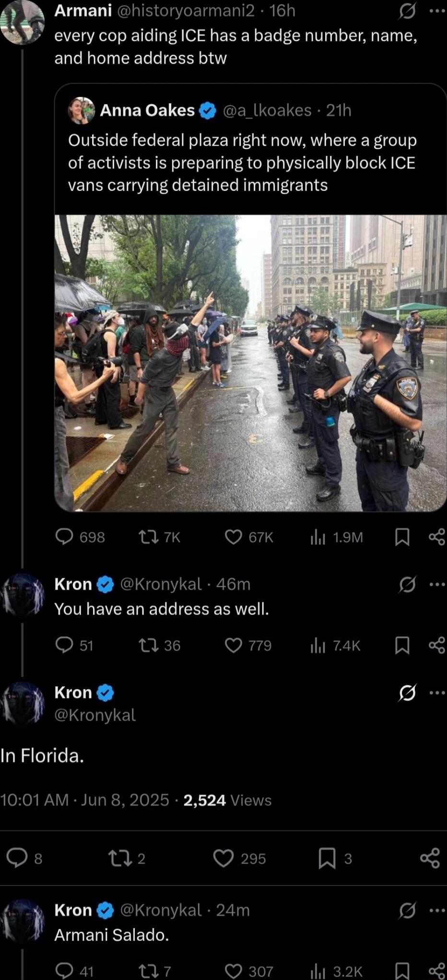
Task: Open Anna Oakes profile name
Action: click(x=147, y=110)
